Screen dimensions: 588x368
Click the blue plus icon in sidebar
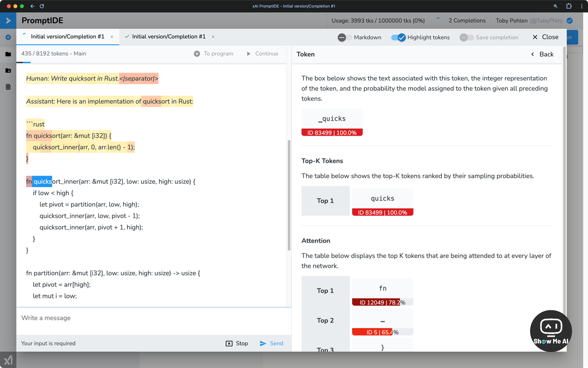8,37
